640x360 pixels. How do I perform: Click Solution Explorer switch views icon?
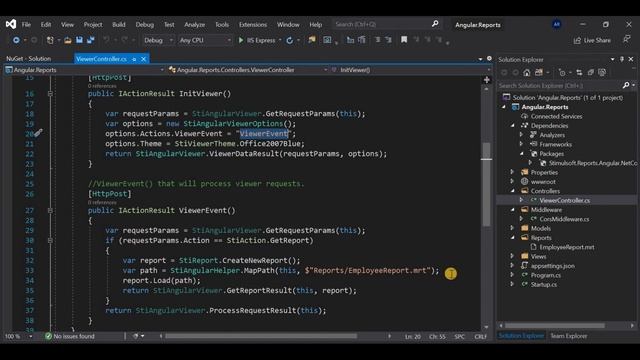(539, 73)
